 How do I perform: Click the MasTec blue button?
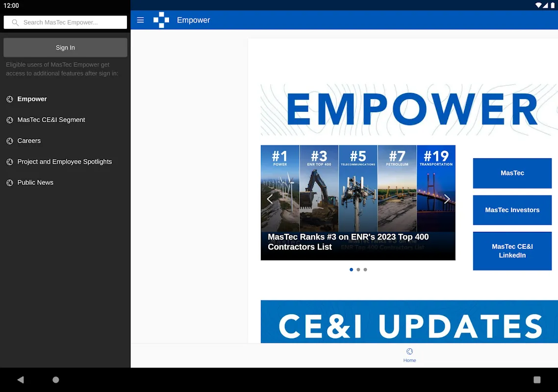[512, 173]
